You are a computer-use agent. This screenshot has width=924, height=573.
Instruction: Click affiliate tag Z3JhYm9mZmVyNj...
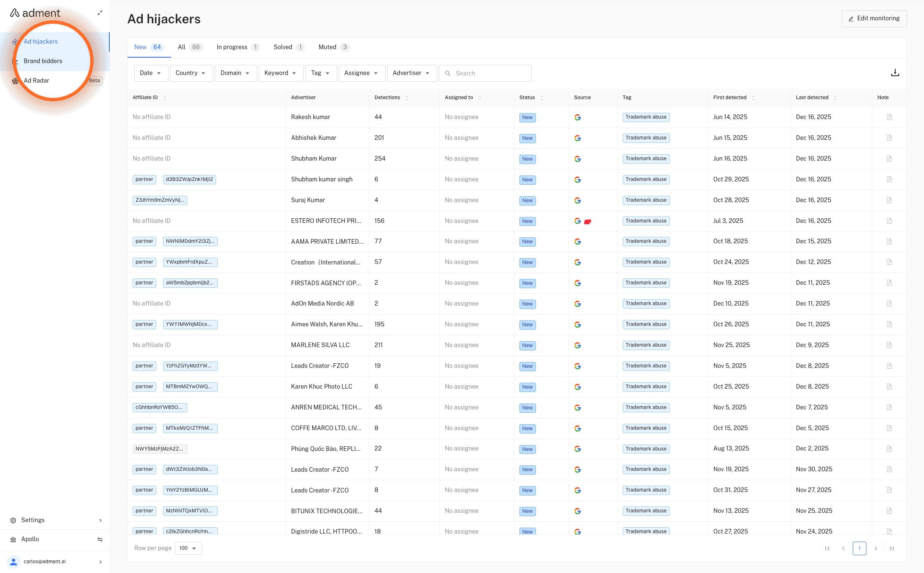[x=160, y=200]
